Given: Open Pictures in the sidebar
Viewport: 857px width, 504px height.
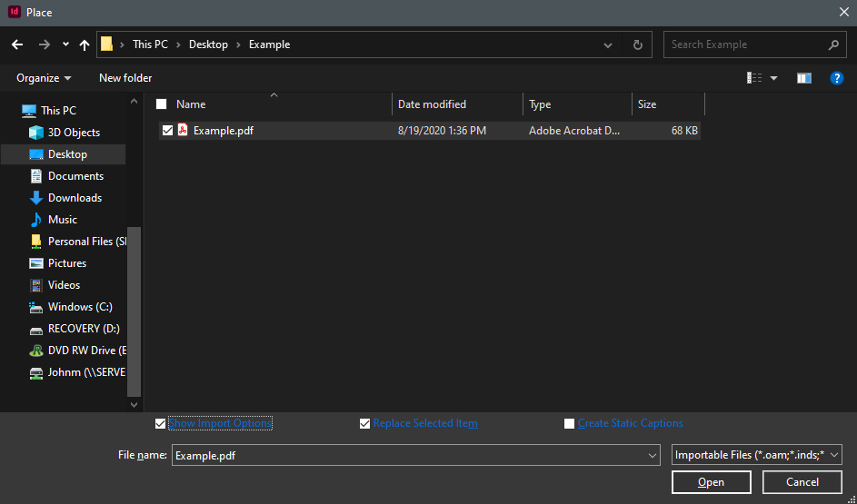Looking at the screenshot, I should [x=67, y=263].
